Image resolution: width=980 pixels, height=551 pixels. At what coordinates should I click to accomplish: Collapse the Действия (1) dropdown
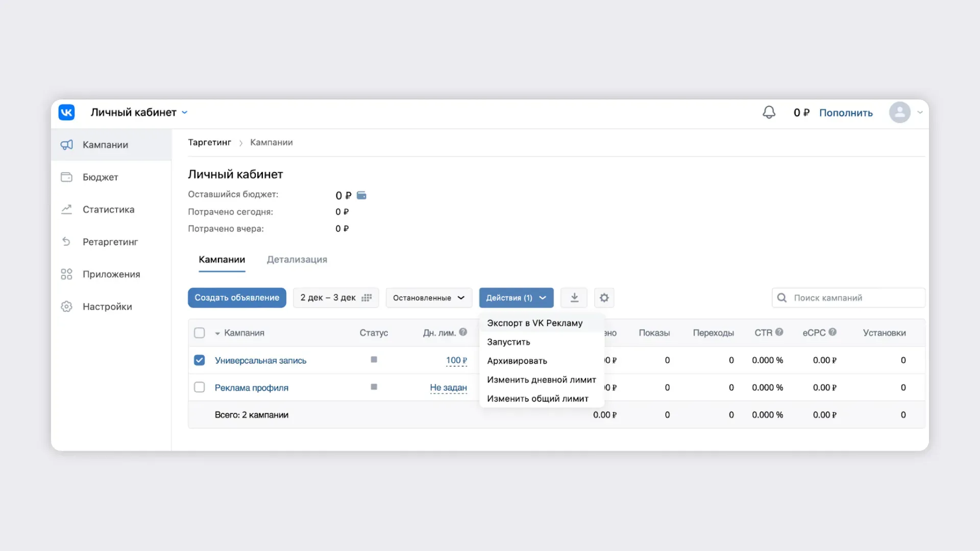click(x=516, y=297)
